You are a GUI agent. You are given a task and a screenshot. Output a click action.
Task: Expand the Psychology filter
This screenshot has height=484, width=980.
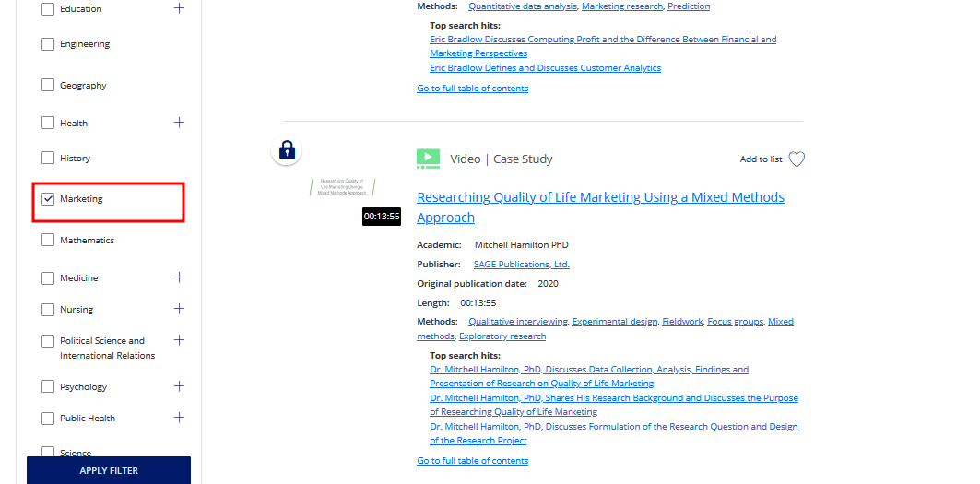pyautogui.click(x=179, y=386)
